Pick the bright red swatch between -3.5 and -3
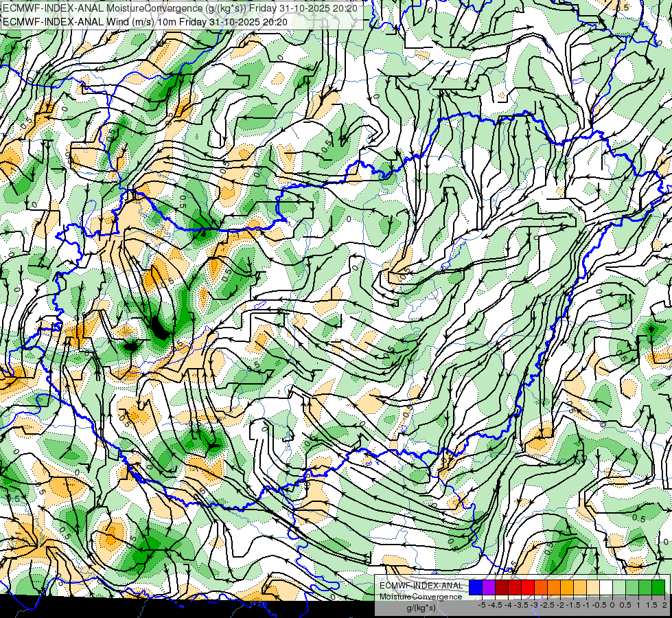The height and width of the screenshot is (618, 672). pyautogui.click(x=528, y=587)
